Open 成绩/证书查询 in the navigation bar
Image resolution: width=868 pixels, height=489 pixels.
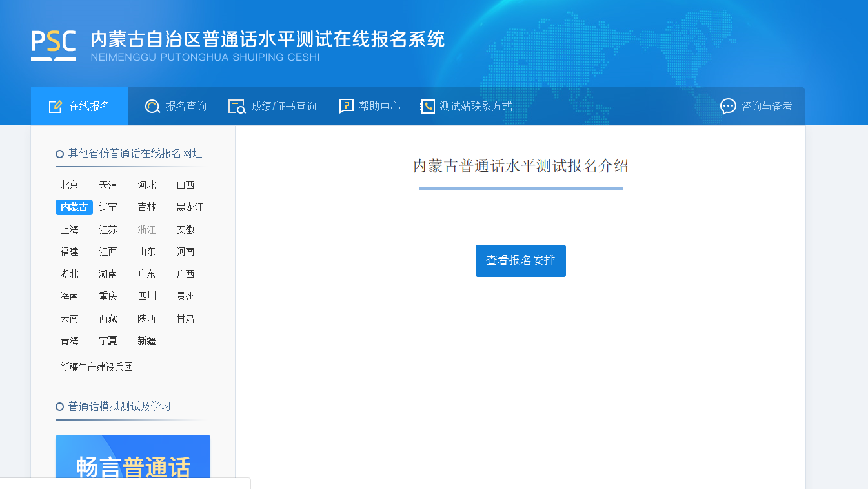point(273,106)
